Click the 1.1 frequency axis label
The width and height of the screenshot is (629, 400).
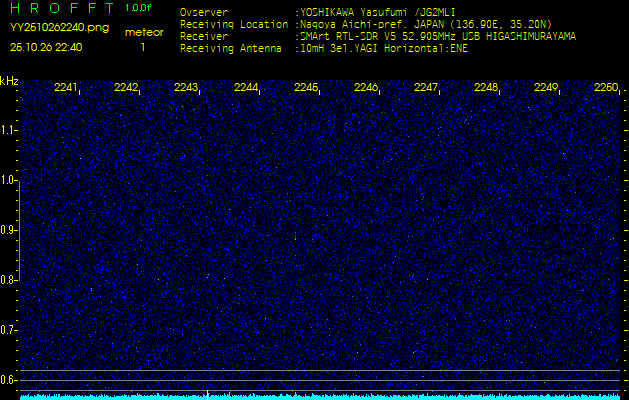[9, 130]
